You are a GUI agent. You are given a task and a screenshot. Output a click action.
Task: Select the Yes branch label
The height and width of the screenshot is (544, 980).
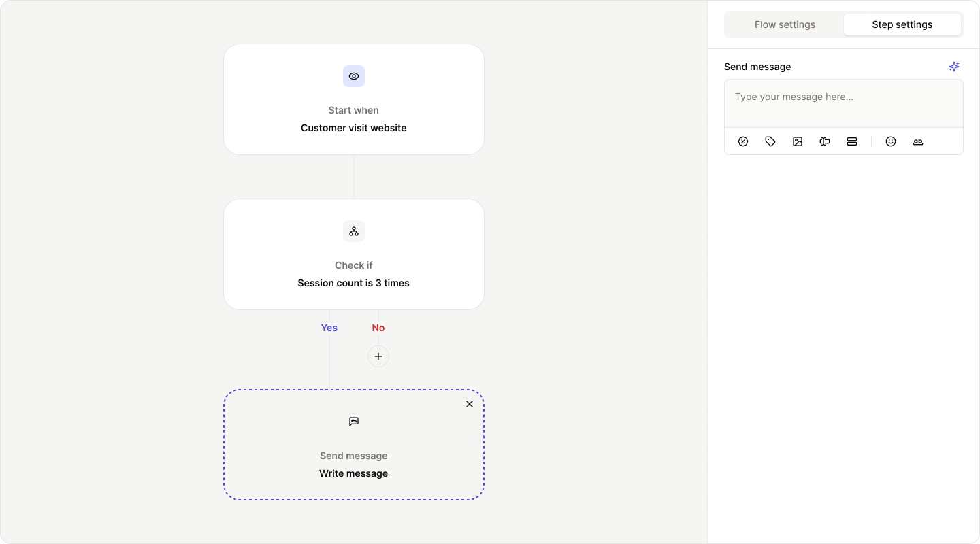point(329,328)
